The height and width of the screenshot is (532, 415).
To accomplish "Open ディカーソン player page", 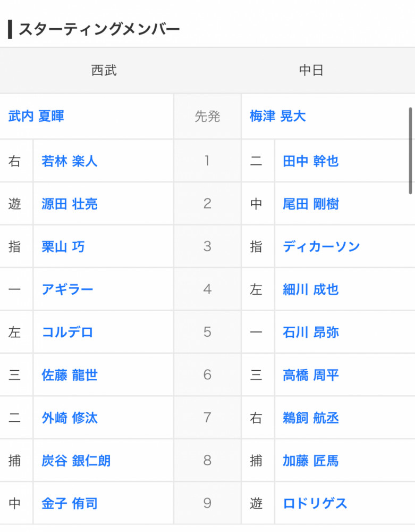I will (x=321, y=247).
